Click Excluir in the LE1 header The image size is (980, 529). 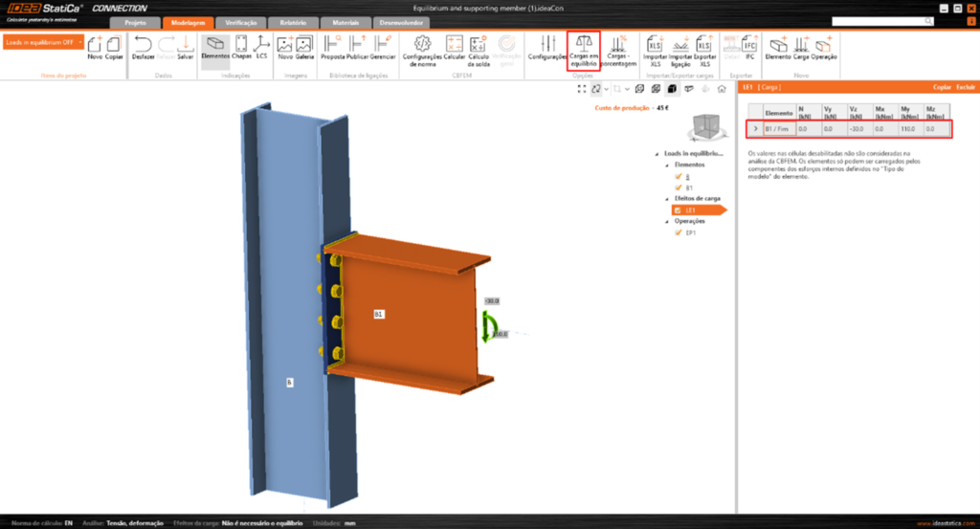[967, 87]
